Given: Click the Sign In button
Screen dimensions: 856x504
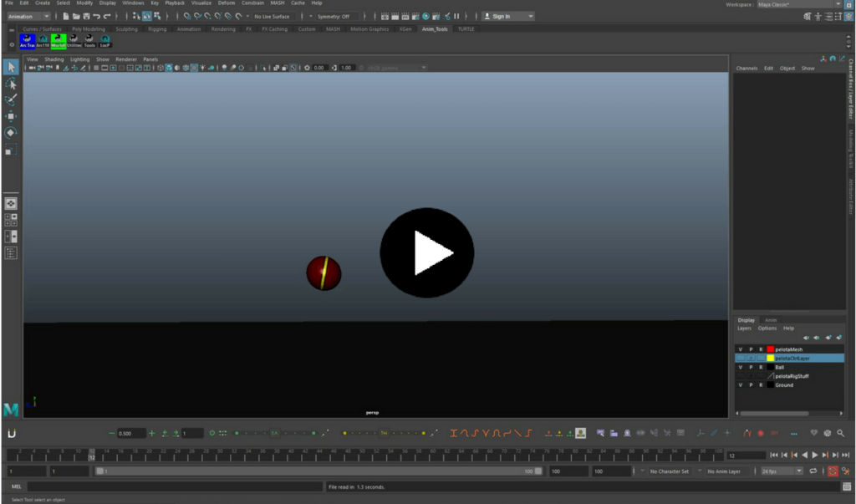Looking at the screenshot, I should tap(502, 15).
